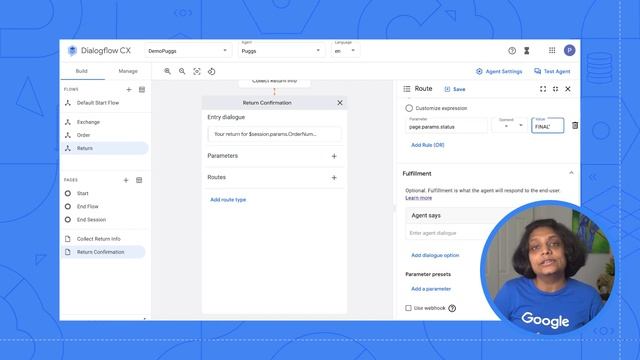Click the page.params.status parameter field
Image resolution: width=640 pixels, height=360 pixels.
[x=447, y=125]
